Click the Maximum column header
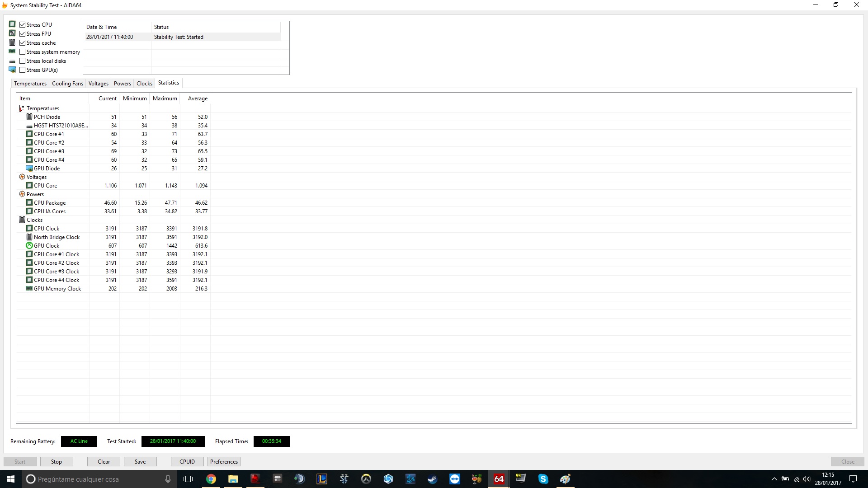868x488 pixels. [165, 99]
